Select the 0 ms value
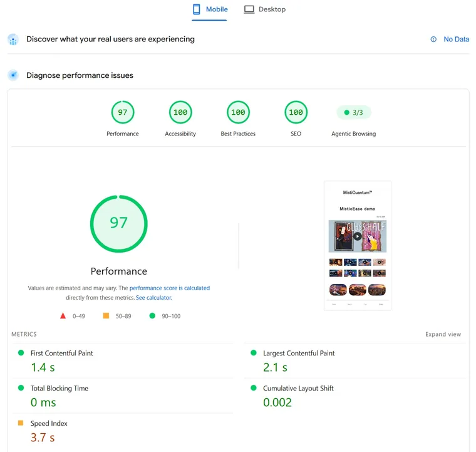This screenshot has width=476, height=452. click(x=43, y=402)
